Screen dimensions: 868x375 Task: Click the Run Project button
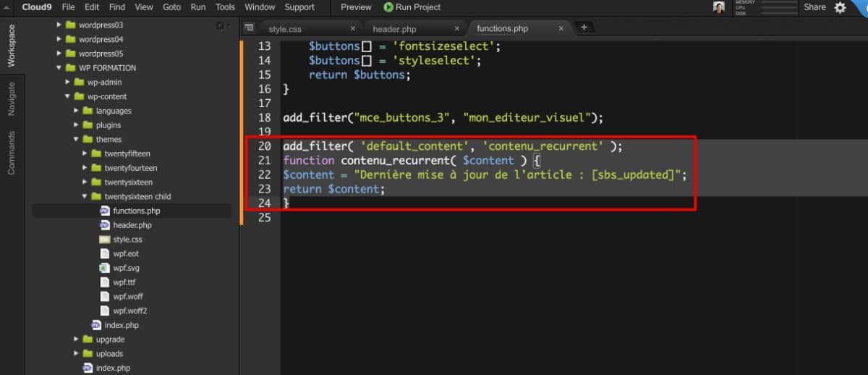coord(412,7)
